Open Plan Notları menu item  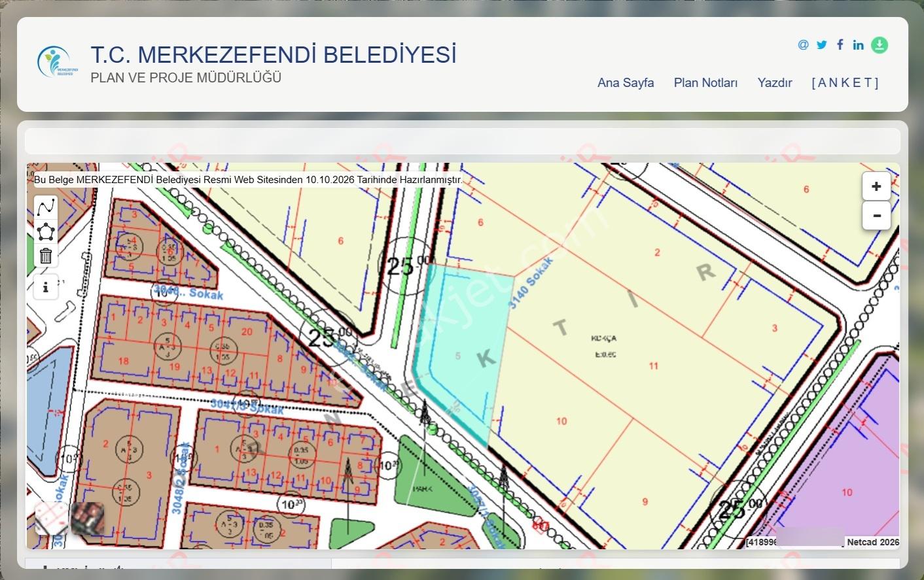pos(705,82)
